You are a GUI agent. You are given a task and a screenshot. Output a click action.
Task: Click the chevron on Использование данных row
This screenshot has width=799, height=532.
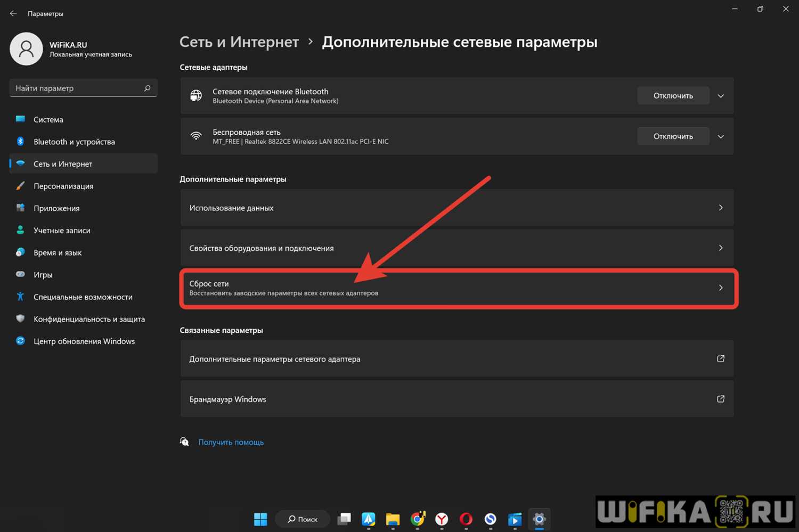click(721, 208)
